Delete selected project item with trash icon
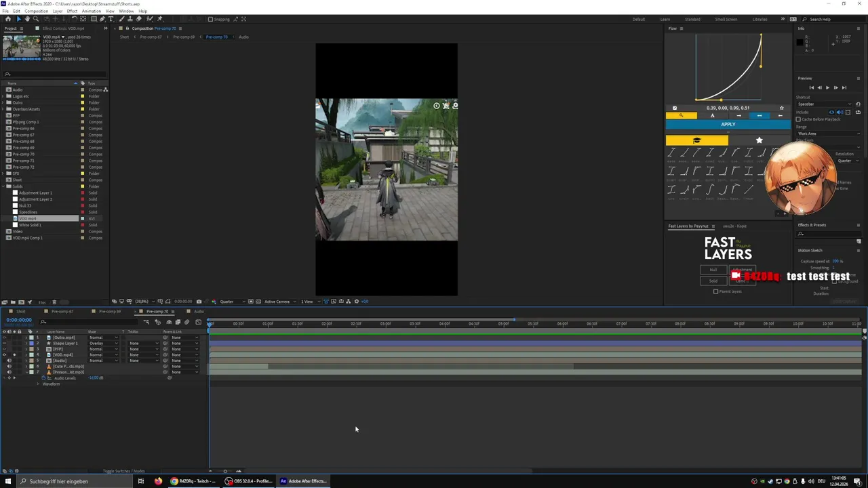 pyautogui.click(x=54, y=302)
